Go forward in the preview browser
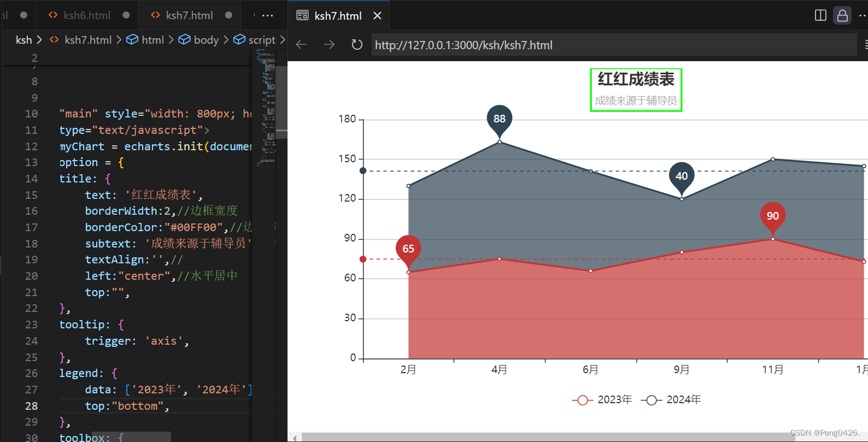The height and width of the screenshot is (442, 868). (329, 44)
